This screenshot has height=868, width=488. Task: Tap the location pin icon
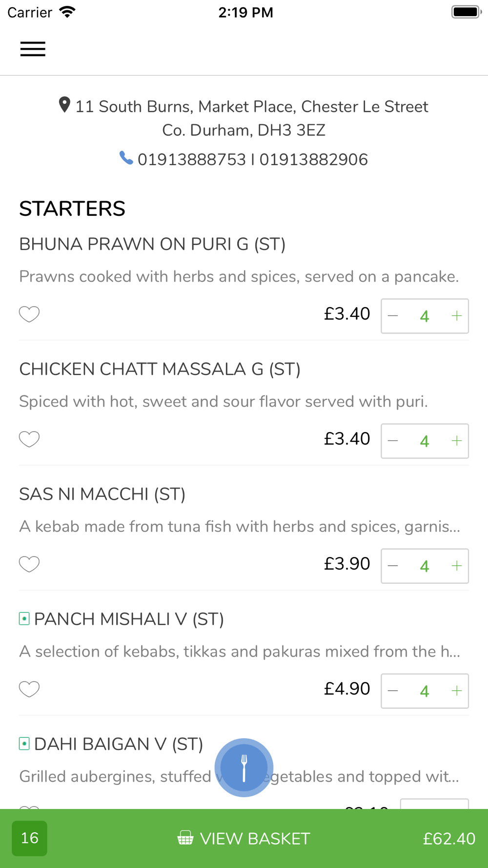coord(64,105)
